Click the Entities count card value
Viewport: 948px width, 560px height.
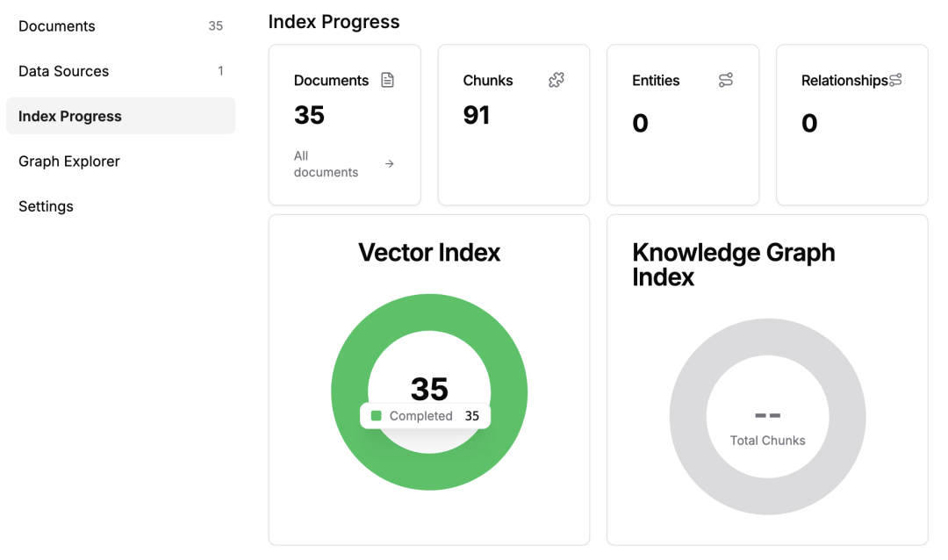point(640,123)
